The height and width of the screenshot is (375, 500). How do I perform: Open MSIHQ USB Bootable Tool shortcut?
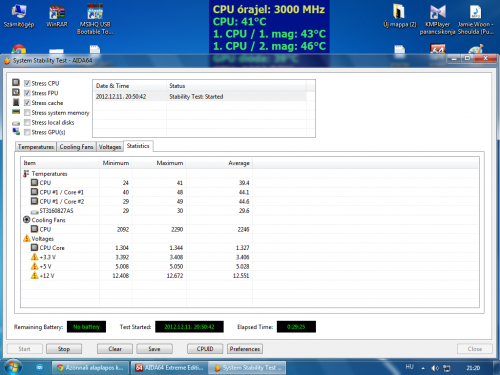pos(95,19)
